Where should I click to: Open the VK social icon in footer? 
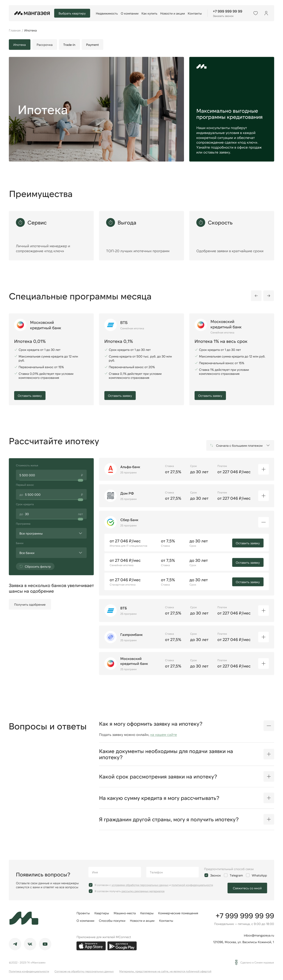point(30,944)
